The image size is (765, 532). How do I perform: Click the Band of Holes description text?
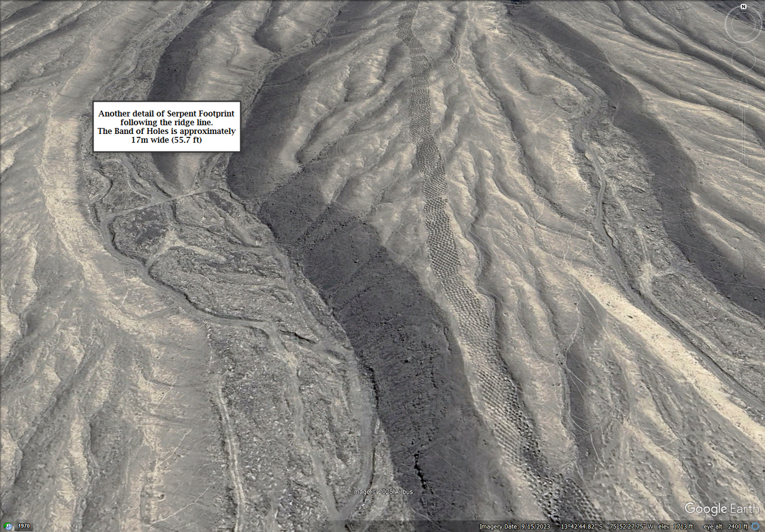click(167, 135)
